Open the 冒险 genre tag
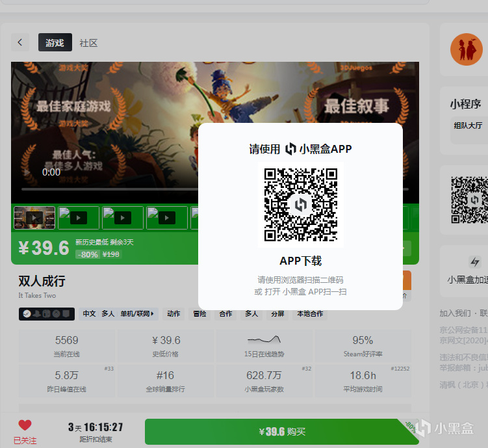Image resolution: width=488 pixels, height=448 pixels. 199,314
